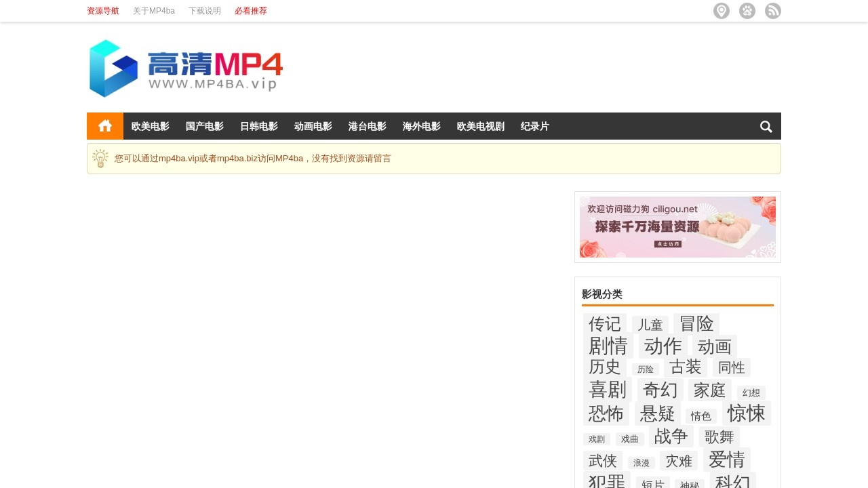Click the lightbulb icon in the notice bar
Image resolution: width=868 pixels, height=488 pixels.
[x=100, y=158]
